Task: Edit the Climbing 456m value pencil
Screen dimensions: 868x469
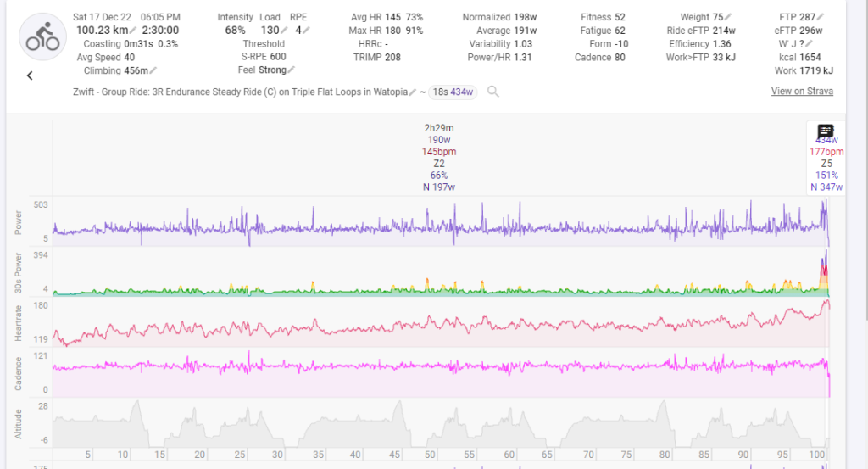Action: (153, 70)
